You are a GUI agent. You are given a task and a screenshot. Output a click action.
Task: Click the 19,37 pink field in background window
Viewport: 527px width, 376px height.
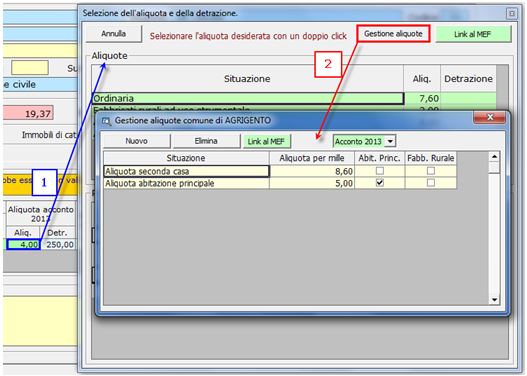[28, 114]
